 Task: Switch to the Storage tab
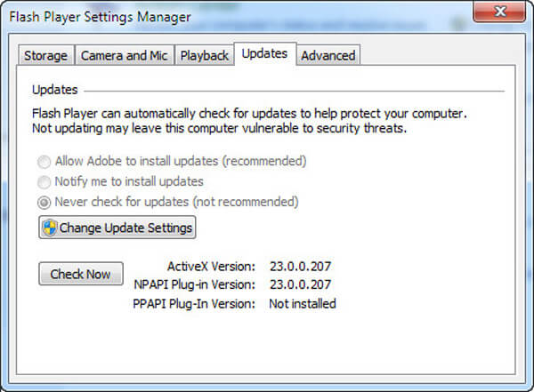pyautogui.click(x=46, y=55)
